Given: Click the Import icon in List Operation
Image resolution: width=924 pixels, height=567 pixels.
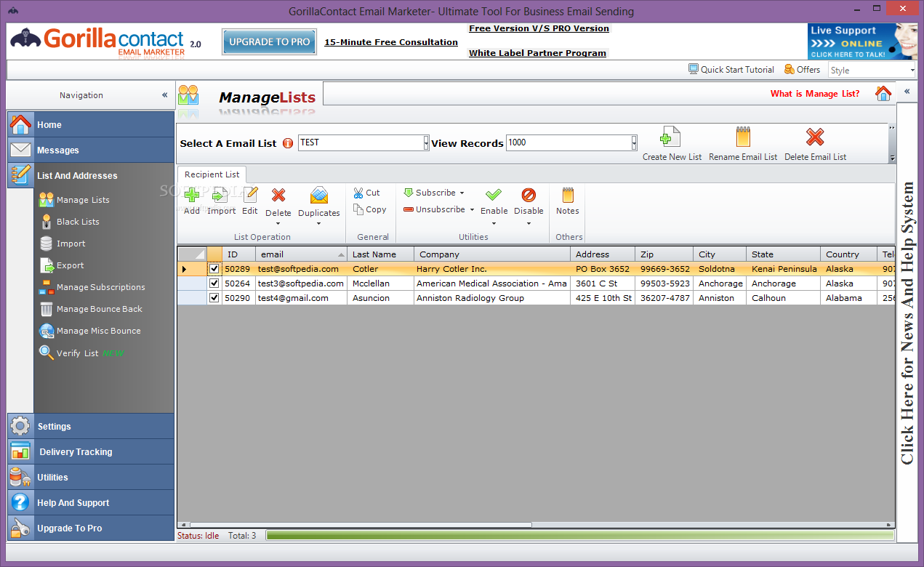Looking at the screenshot, I should coord(221,196).
